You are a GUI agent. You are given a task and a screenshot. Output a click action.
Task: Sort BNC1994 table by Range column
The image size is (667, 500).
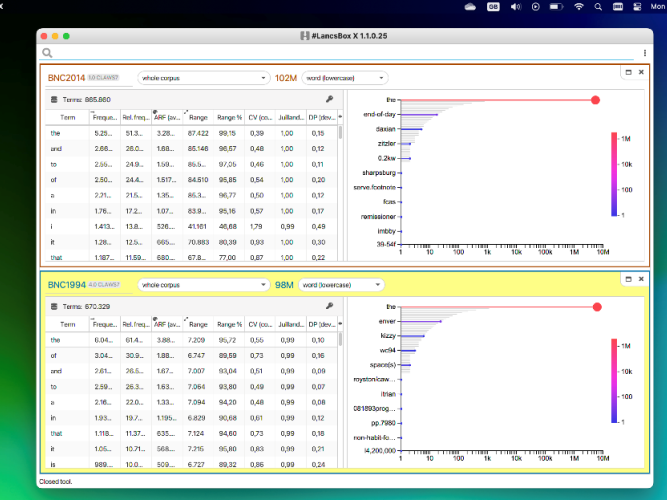[198, 324]
